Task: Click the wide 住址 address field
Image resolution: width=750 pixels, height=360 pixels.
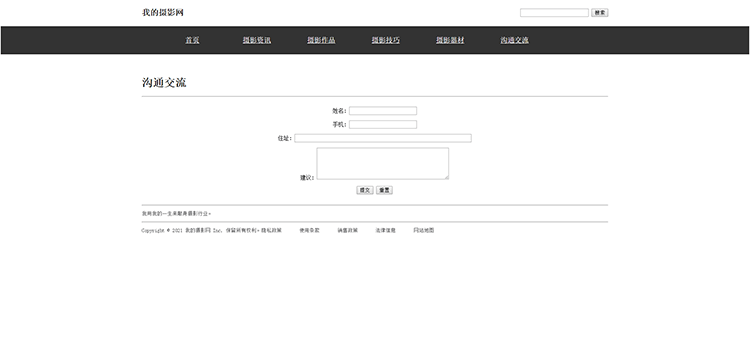Action: [x=383, y=138]
